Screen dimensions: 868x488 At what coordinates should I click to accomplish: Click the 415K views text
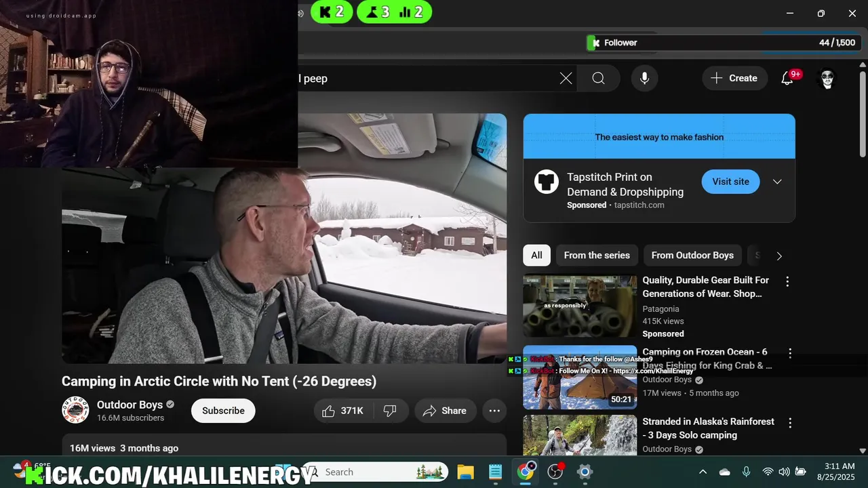click(663, 321)
